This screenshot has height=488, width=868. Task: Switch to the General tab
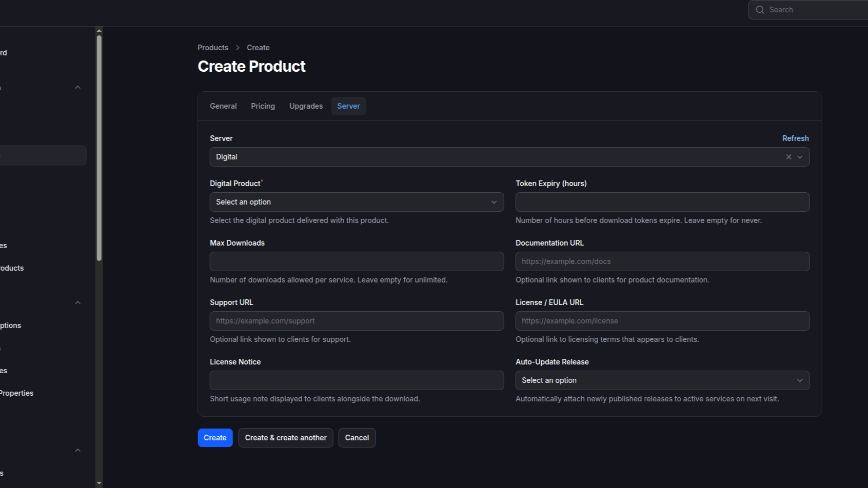223,106
